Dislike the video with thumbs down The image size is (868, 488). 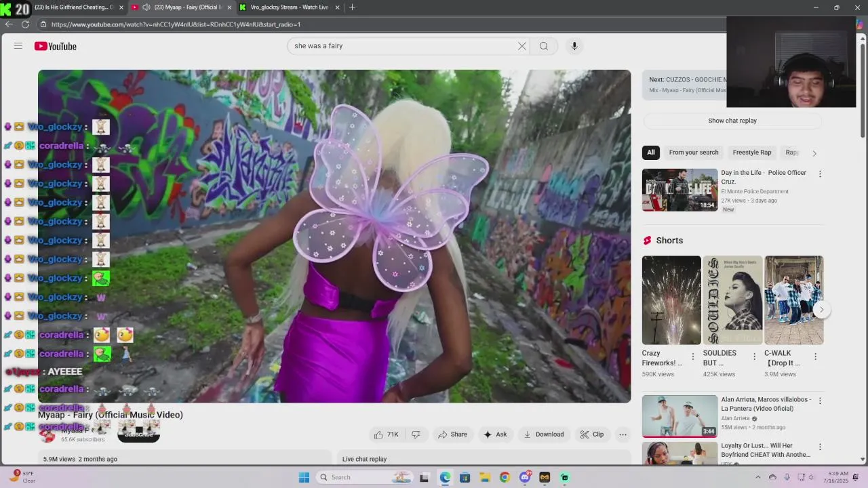[x=416, y=434]
